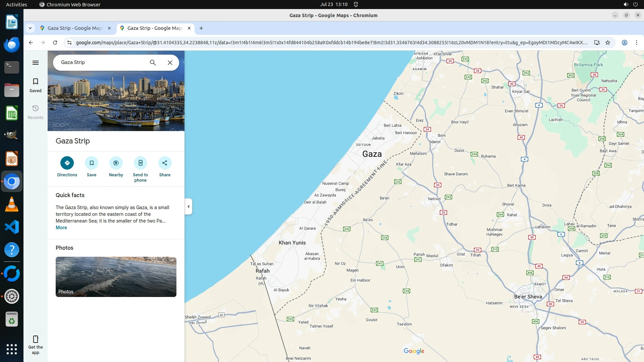Save Gaza Strip with the bookmark icon
644x362 pixels.
92,163
